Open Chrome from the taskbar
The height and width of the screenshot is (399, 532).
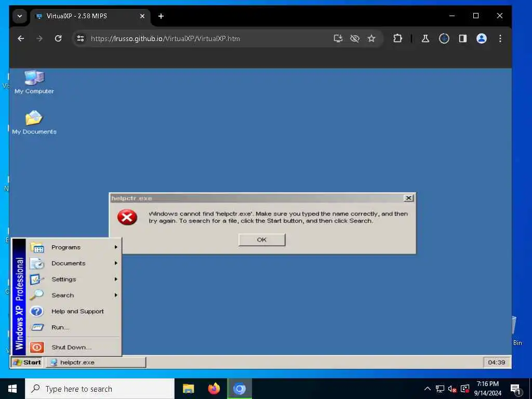point(239,389)
